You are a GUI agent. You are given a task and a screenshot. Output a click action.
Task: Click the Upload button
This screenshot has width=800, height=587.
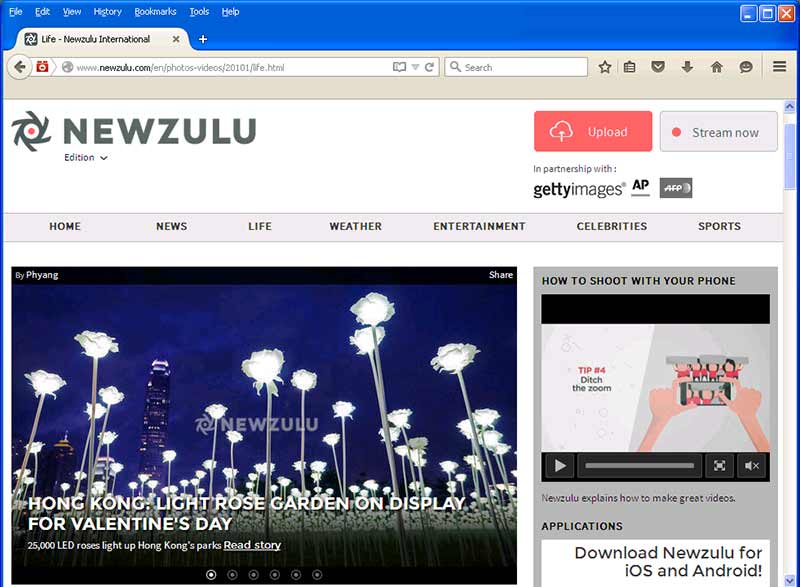click(x=593, y=132)
